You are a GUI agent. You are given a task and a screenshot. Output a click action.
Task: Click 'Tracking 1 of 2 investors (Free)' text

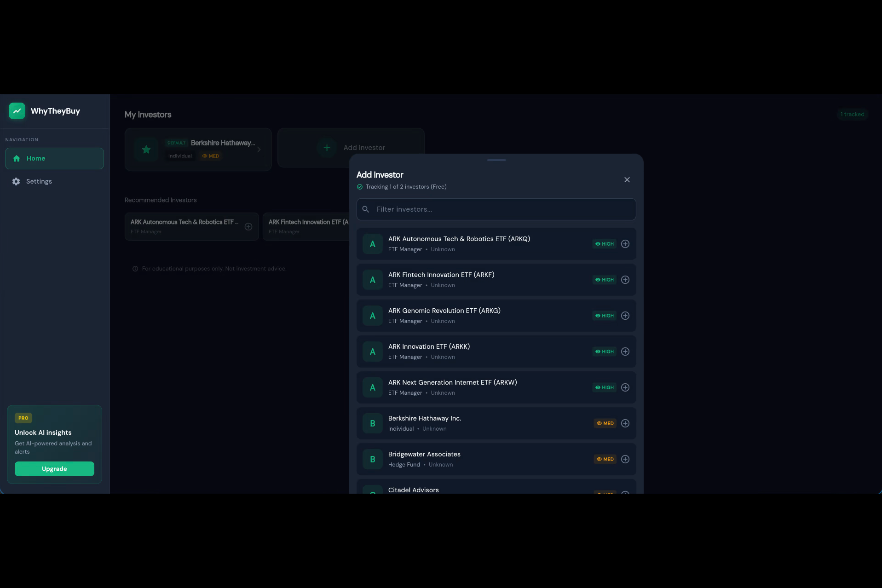pyautogui.click(x=406, y=187)
